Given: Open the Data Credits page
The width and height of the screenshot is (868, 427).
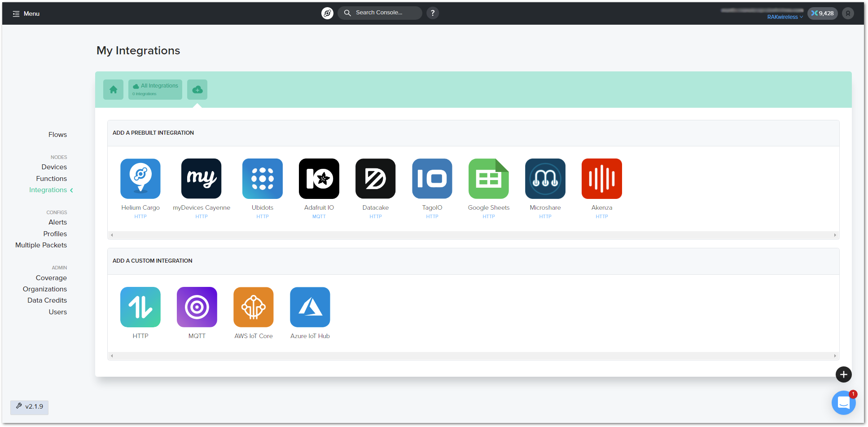Looking at the screenshot, I should point(47,300).
